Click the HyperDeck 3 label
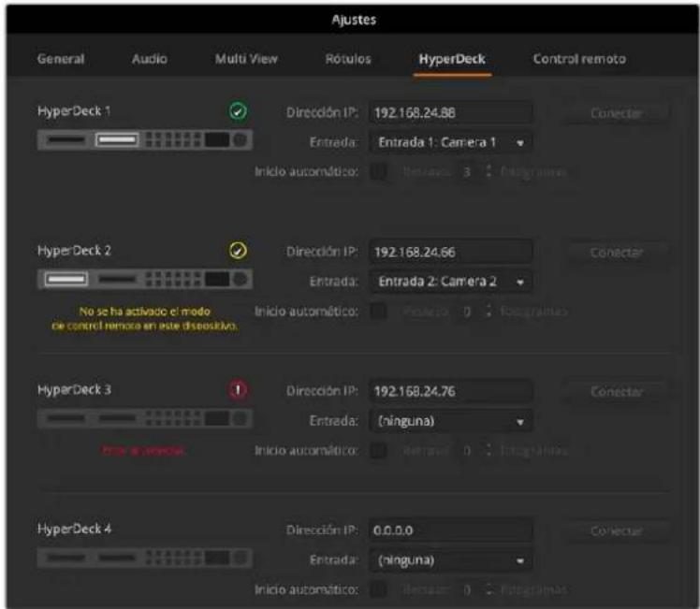This screenshot has height=609, width=700. 74,390
